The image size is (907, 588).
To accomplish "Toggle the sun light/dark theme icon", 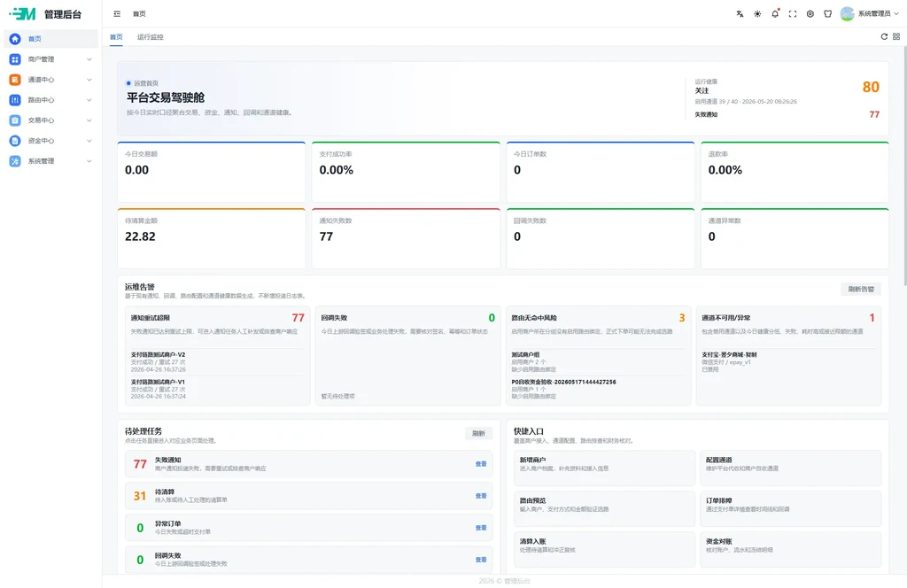I will click(757, 14).
